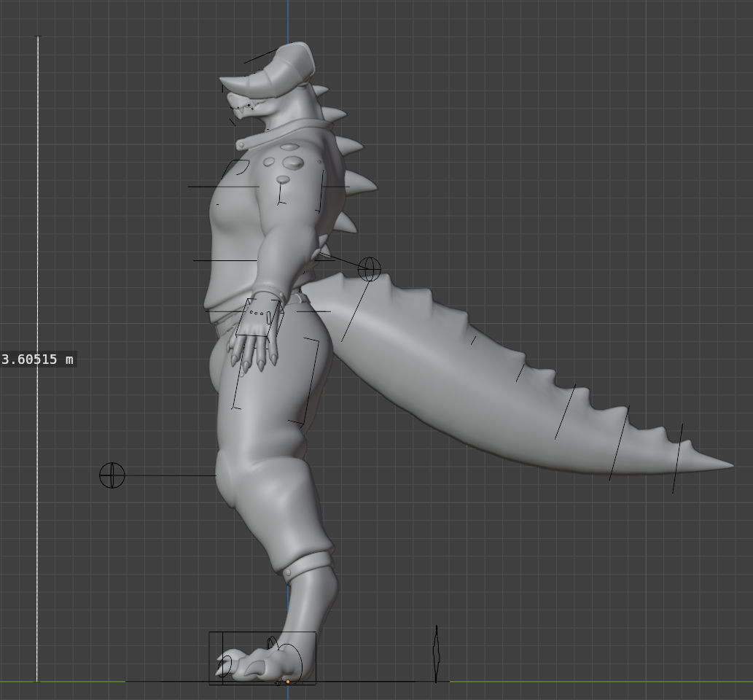Click the dashed vertical ruler line
Image resolution: width=753 pixels, height=700 pixels.
(x=38, y=219)
